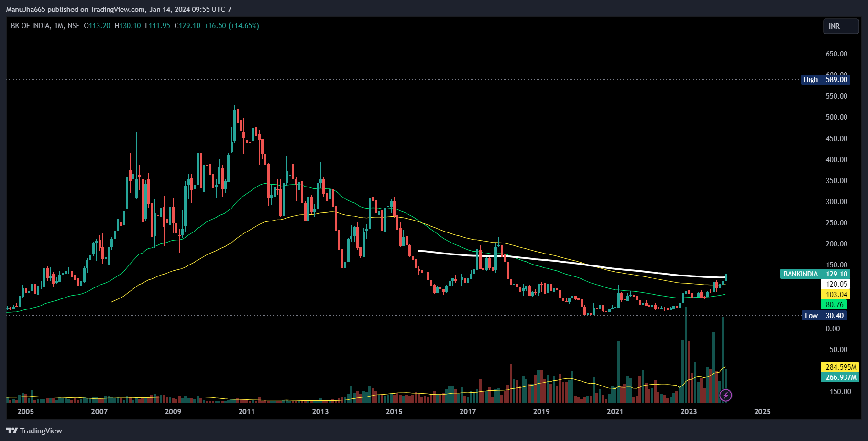Screen dimensions: 868x441
Task: Open the INR currency selector
Action: coord(841,26)
